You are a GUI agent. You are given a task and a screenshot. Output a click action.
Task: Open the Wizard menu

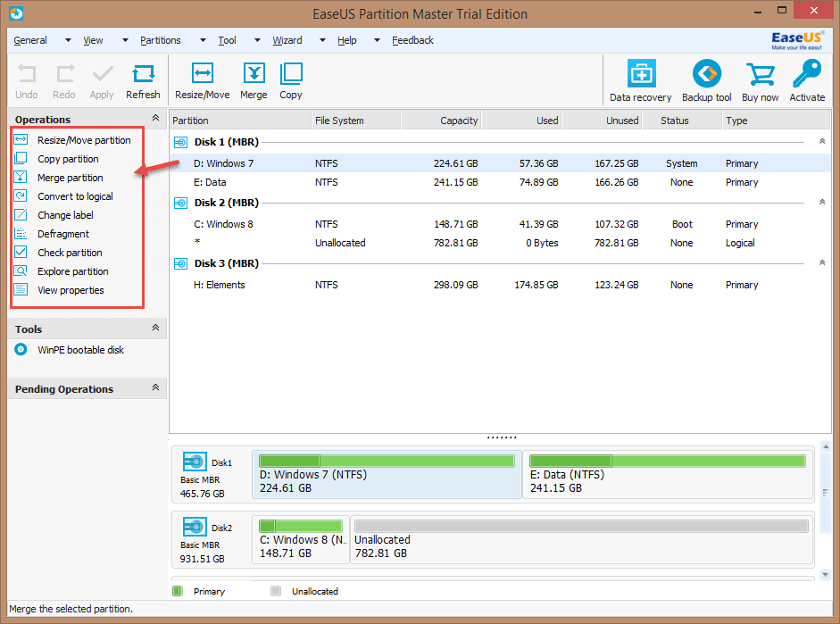pyautogui.click(x=287, y=40)
